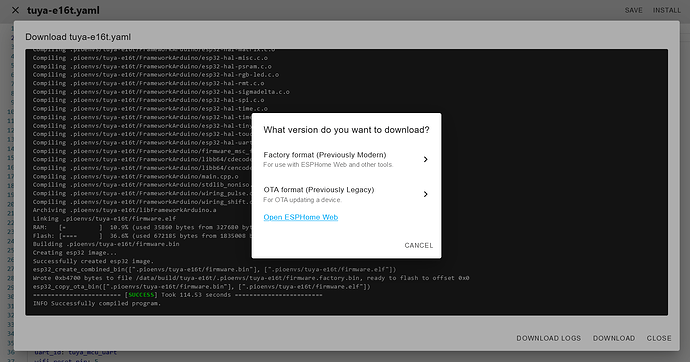Click the OTA format chevron arrow
The height and width of the screenshot is (362, 690).
(x=426, y=194)
